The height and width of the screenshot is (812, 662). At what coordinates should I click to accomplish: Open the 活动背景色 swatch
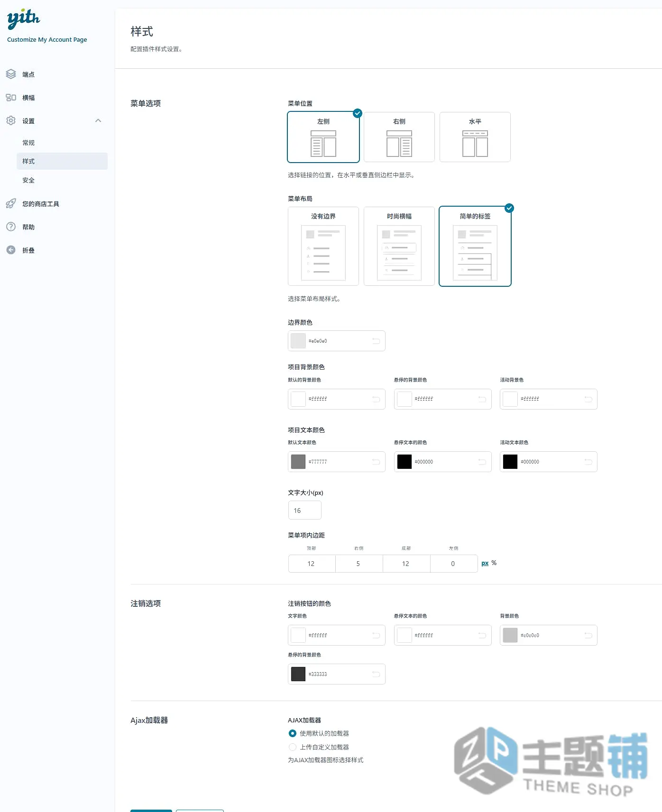[x=510, y=399]
